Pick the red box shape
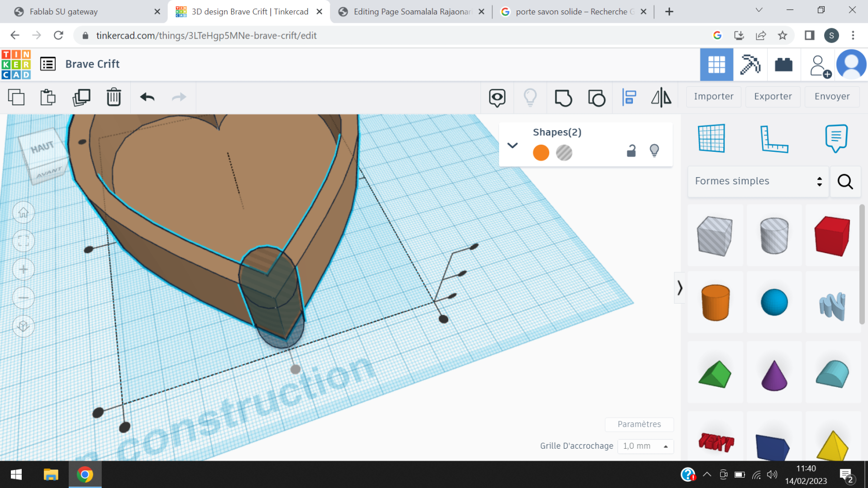This screenshot has height=488, width=868. tap(832, 236)
